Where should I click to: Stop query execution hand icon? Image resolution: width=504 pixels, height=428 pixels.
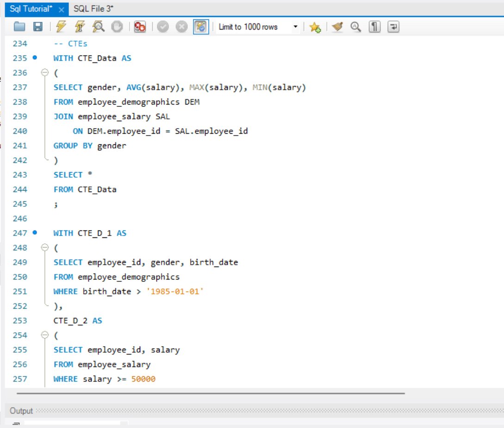117,27
